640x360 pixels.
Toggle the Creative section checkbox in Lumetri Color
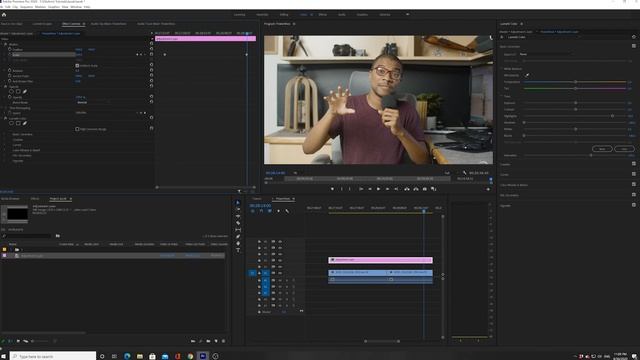click(634, 164)
